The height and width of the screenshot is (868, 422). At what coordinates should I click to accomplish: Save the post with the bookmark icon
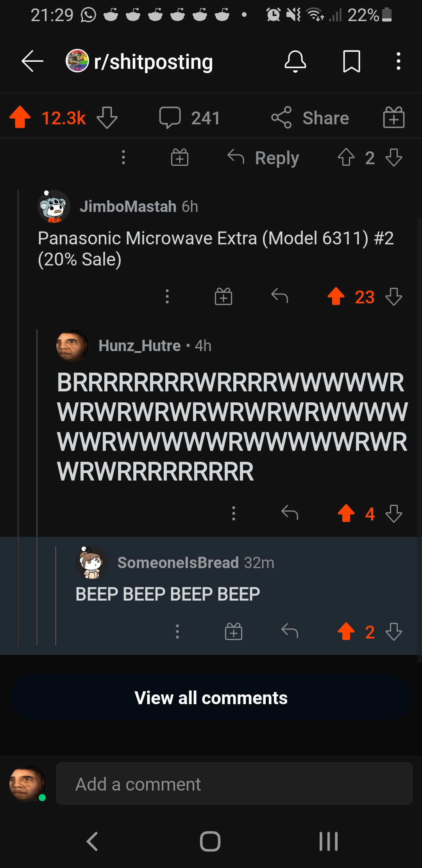[x=352, y=61]
